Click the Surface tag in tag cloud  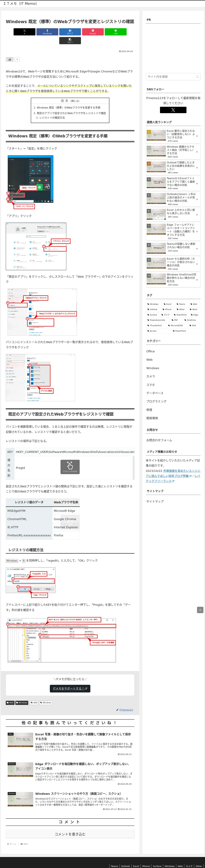(x=152, y=315)
